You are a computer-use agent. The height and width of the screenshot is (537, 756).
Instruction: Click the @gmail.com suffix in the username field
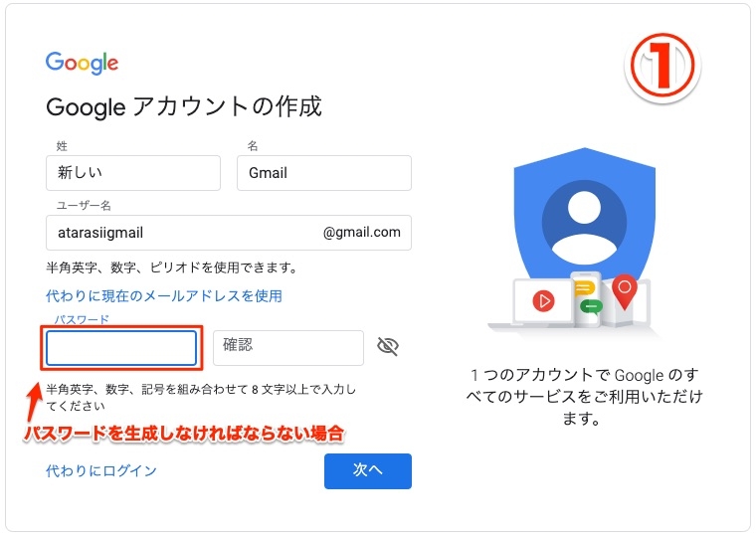[362, 233]
